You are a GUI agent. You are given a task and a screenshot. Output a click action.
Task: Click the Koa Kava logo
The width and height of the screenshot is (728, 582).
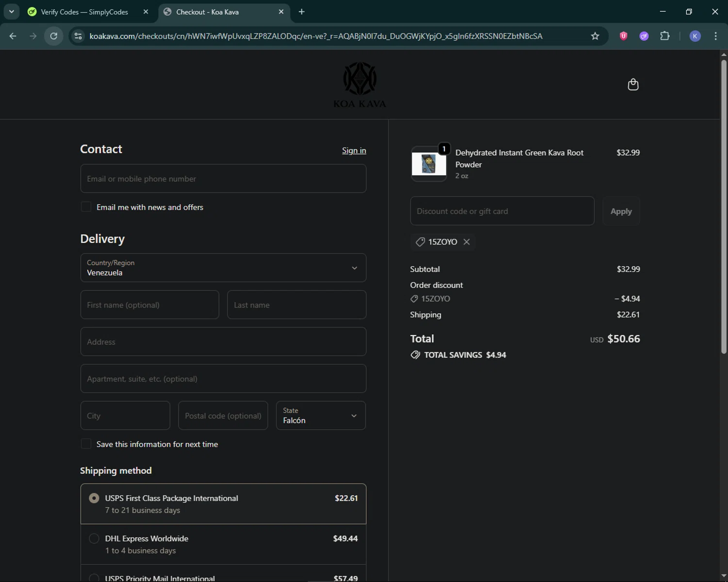360,85
